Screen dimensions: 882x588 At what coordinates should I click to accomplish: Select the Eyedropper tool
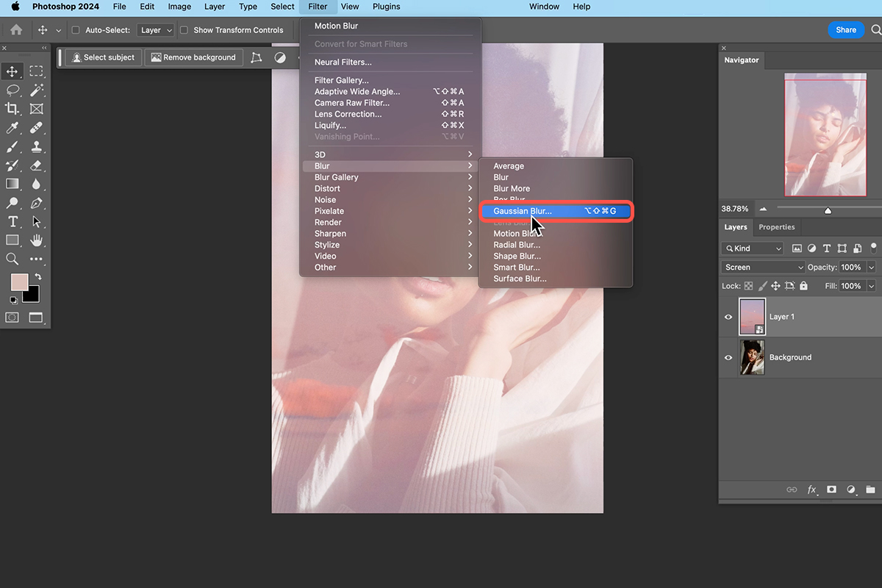click(x=12, y=128)
